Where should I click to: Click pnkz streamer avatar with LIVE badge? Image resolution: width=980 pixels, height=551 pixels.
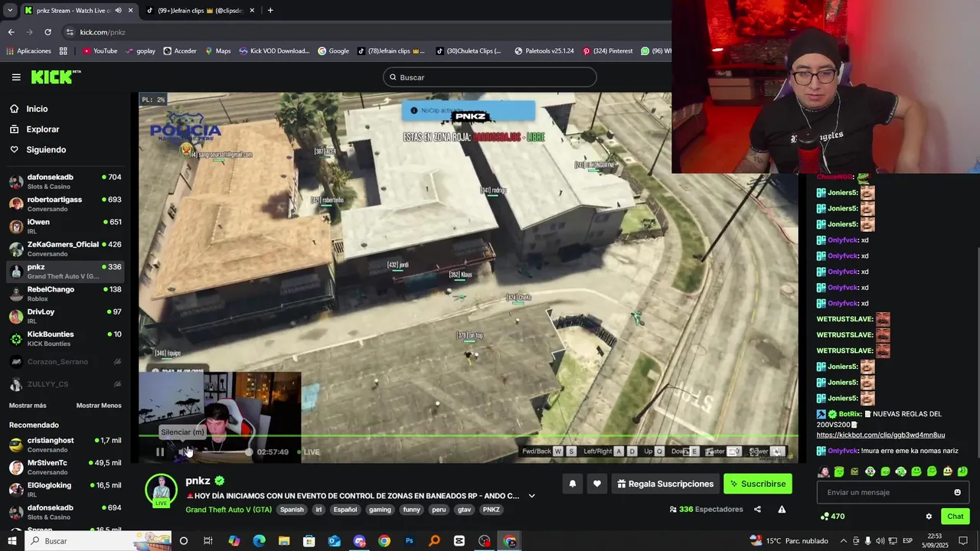[161, 491]
